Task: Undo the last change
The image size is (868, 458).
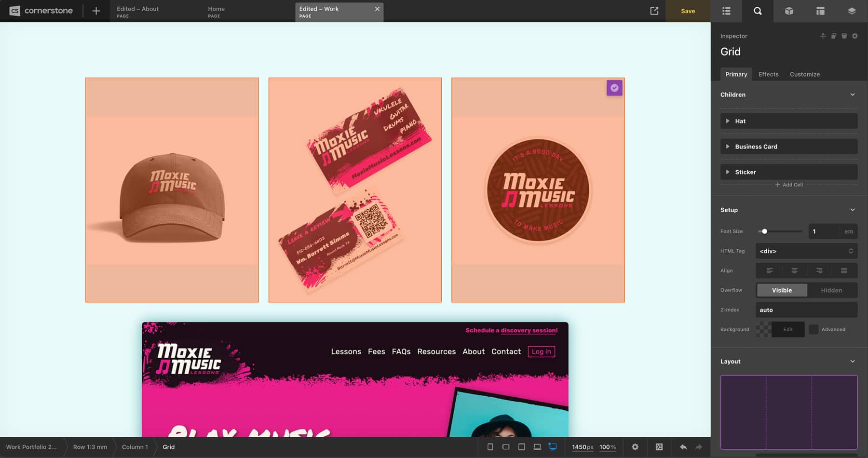Action: [x=683, y=447]
